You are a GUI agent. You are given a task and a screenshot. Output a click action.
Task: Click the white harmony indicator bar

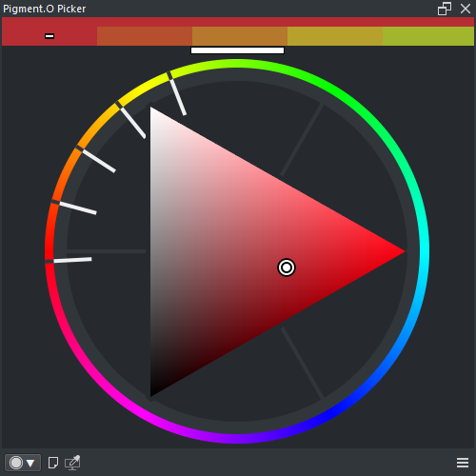237,50
